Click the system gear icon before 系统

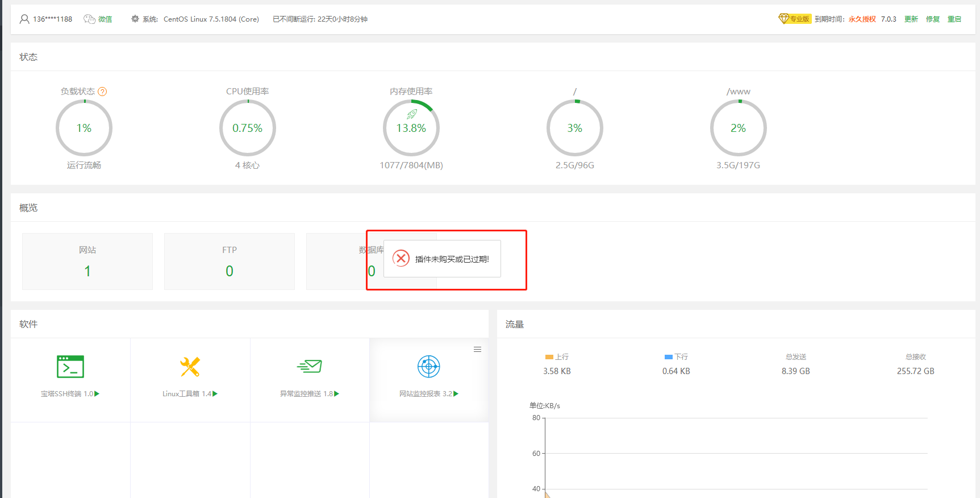tap(135, 19)
